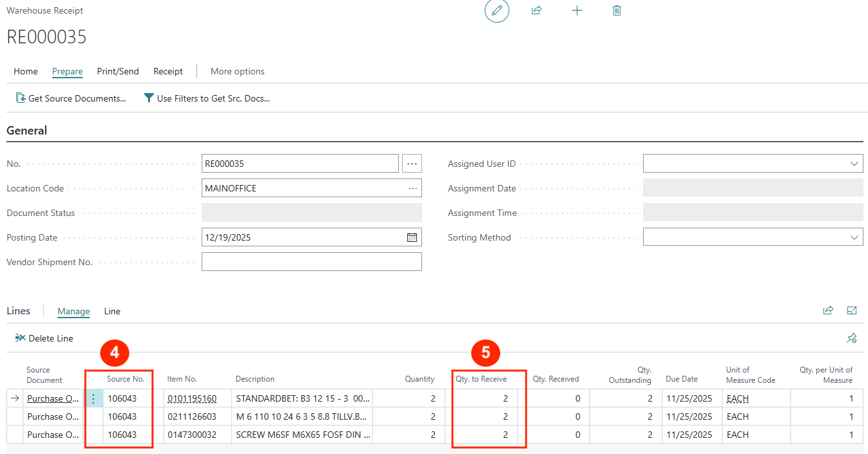This screenshot has width=868, height=454.
Task: Click the pin icon in the Lines toolbar
Action: 852,338
